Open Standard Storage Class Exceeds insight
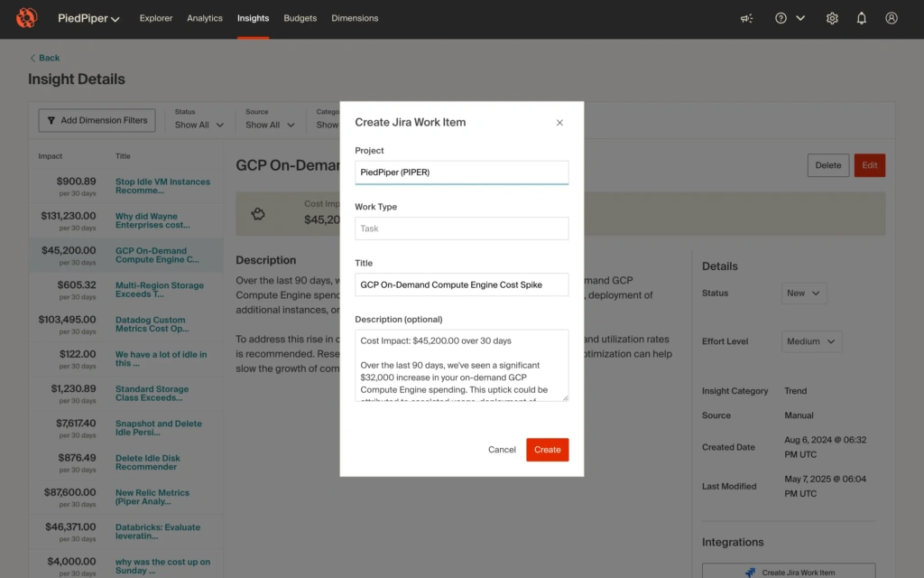924x578 pixels. click(152, 394)
